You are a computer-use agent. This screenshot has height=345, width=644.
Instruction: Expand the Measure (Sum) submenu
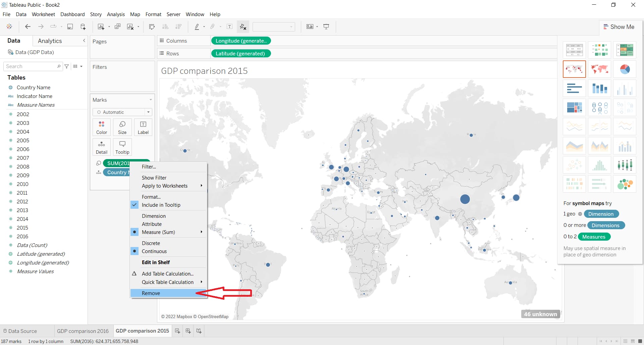pyautogui.click(x=201, y=232)
